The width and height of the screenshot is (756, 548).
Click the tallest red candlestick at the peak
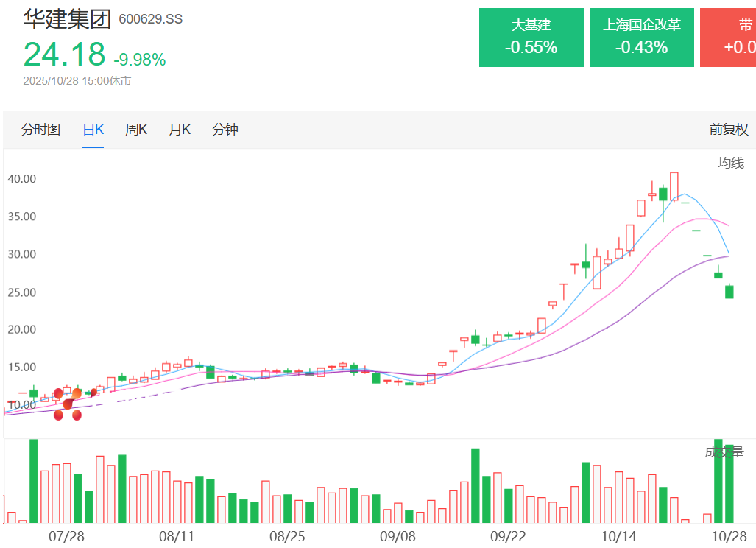pyautogui.click(x=674, y=186)
